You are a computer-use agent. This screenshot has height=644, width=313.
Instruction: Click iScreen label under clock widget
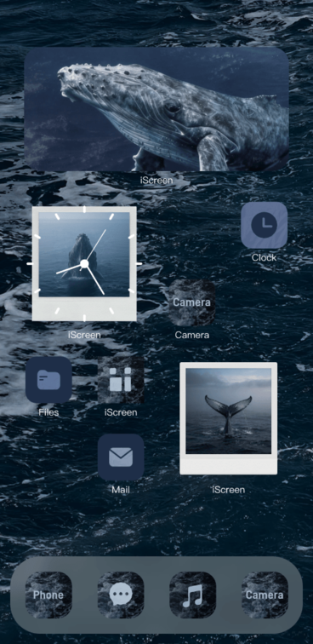tap(84, 335)
